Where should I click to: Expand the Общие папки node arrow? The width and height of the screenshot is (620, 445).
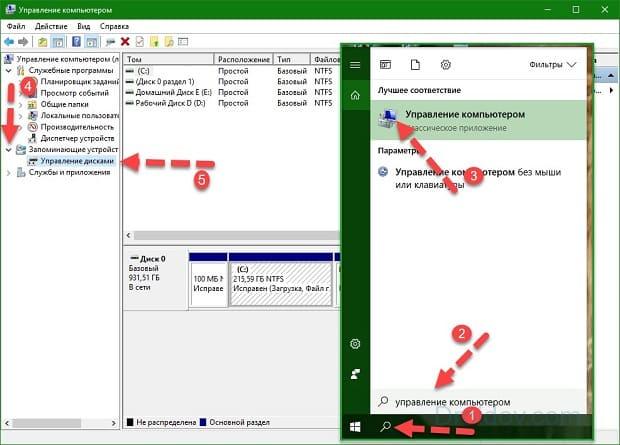click(21, 105)
